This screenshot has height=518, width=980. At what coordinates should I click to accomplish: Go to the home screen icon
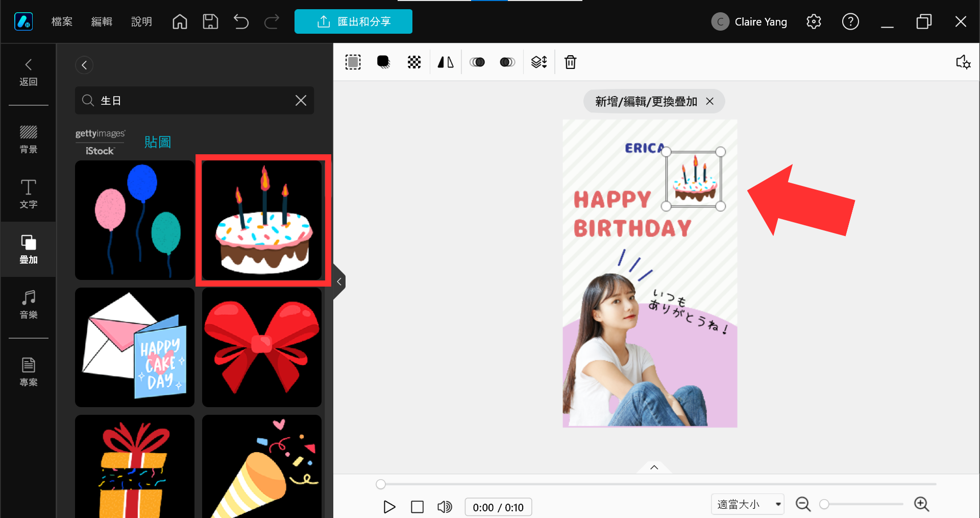pos(180,21)
